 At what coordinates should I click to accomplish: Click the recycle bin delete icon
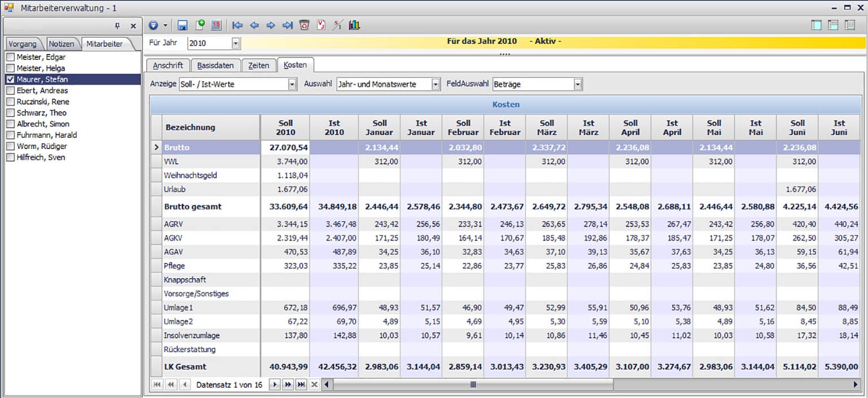[x=304, y=25]
